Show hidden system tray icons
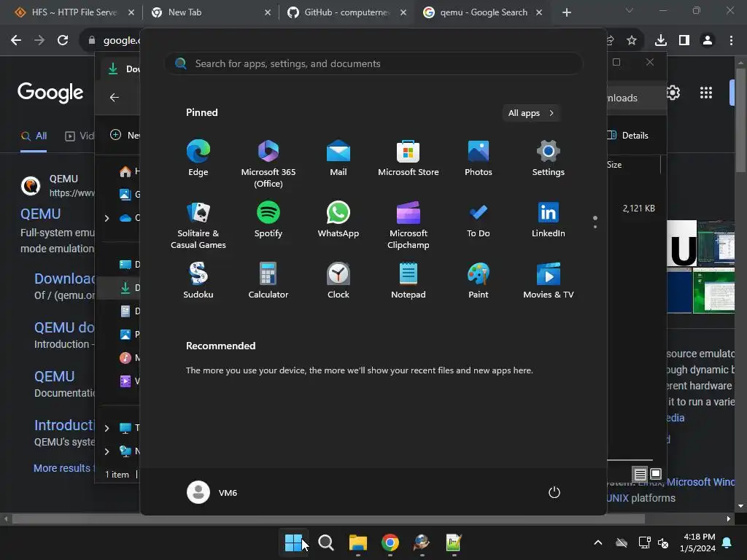Viewport: 747px width, 560px height. click(x=598, y=542)
